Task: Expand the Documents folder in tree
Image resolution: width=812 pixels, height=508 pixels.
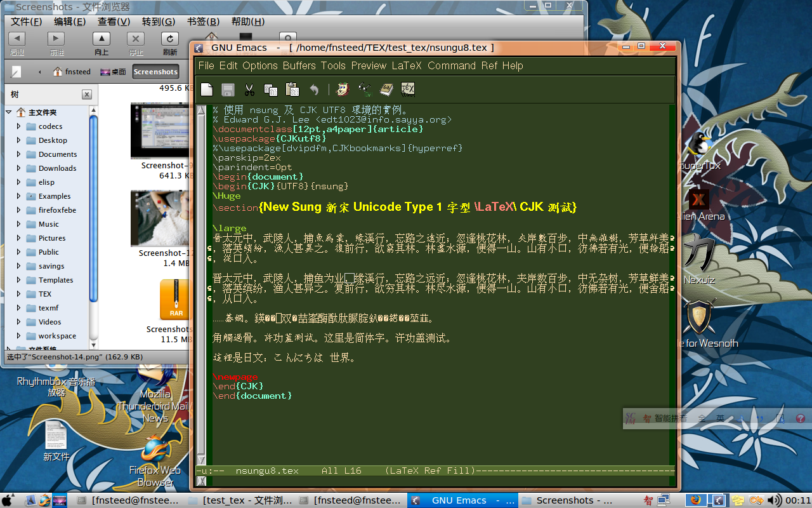Action: 19,154
